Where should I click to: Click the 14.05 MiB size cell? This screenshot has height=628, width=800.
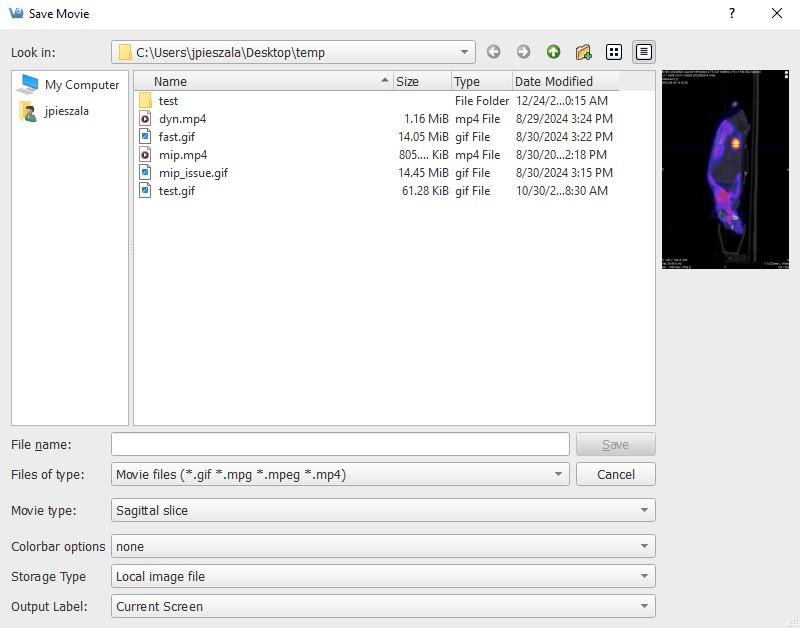tap(423, 137)
